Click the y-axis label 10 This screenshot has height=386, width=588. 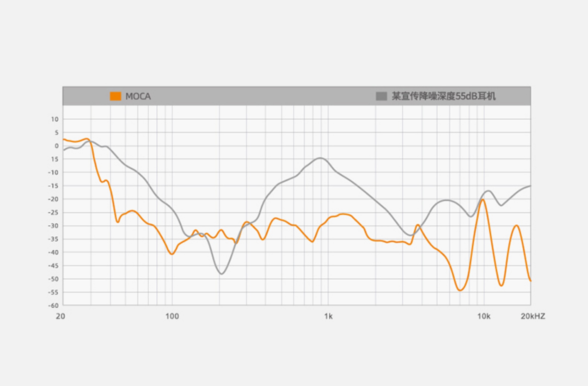(x=55, y=119)
